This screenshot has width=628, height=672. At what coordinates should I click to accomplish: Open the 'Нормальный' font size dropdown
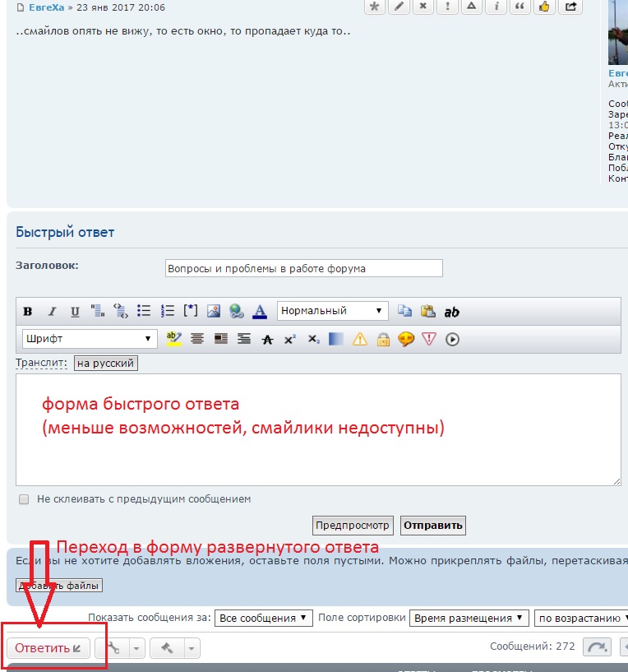(x=332, y=311)
